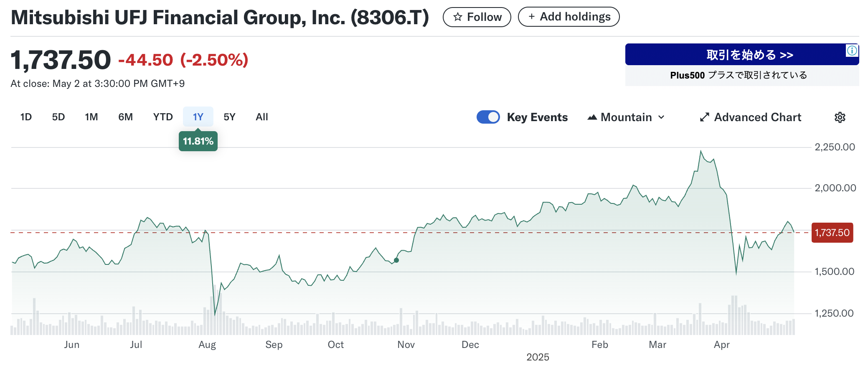Image resolution: width=868 pixels, height=368 pixels.
Task: Click the Plus500 ad caption text
Action: pos(739,75)
